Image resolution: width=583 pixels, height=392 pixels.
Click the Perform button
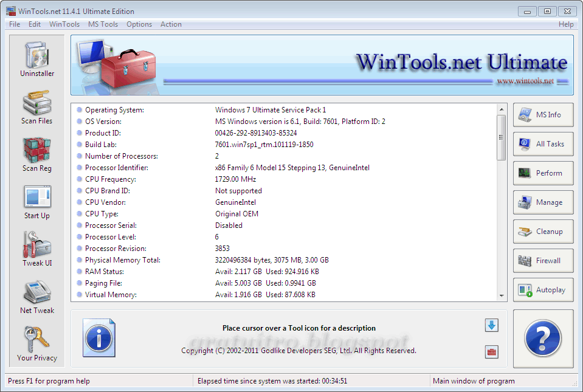pyautogui.click(x=543, y=173)
